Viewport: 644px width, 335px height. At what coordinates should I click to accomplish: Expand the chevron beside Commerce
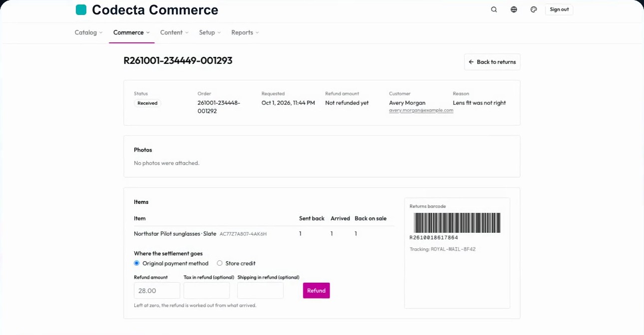point(148,33)
